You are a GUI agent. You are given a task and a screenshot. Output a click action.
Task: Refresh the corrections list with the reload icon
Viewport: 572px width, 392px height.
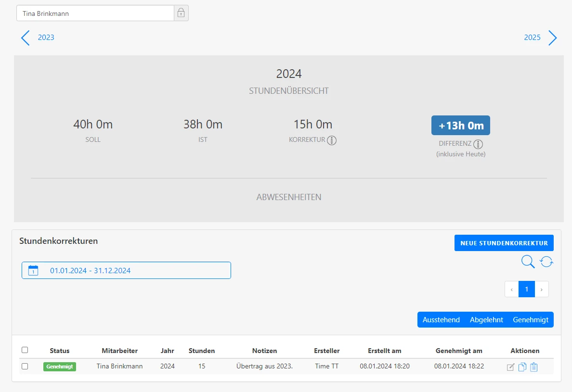546,262
